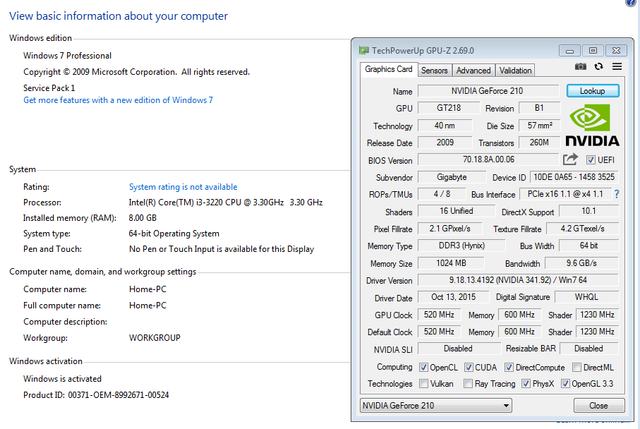The width and height of the screenshot is (640, 429).
Task: Click the NVIDIA logo in GPU-Z
Action: tap(592, 124)
